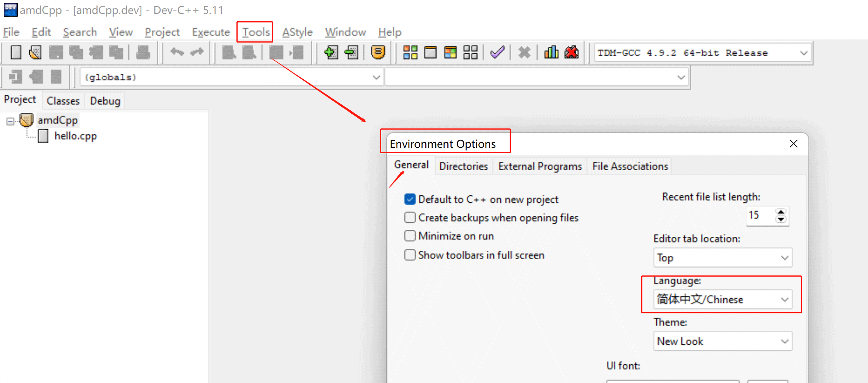868x383 pixels.
Task: Open the TDM-GCC compiler selection dropdown
Action: coord(702,53)
